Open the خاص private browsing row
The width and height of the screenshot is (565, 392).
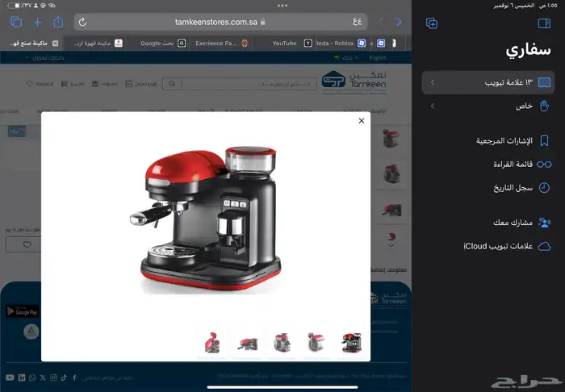pyautogui.click(x=488, y=106)
